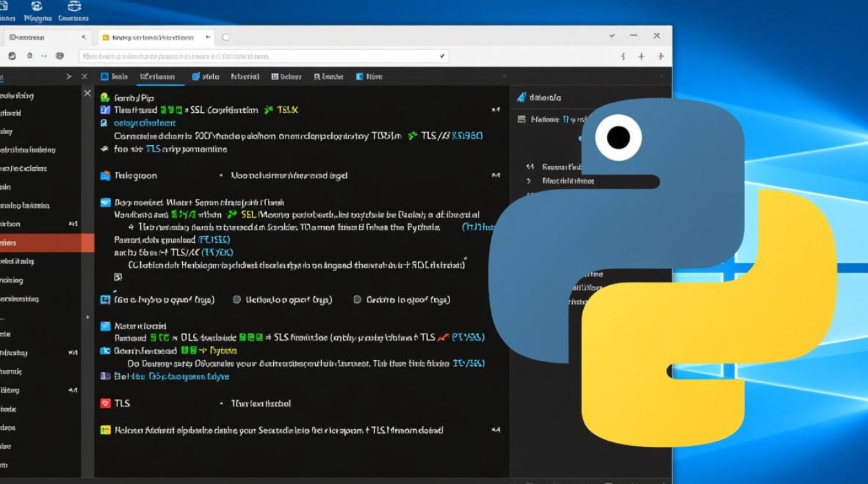Select the rightmost radio option in the group row
The image size is (868, 484).
(357, 299)
